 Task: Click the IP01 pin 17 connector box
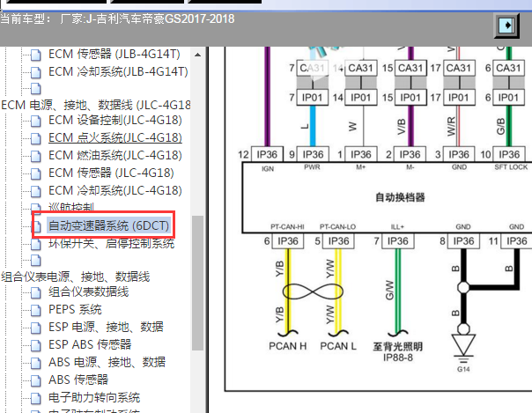458,98
